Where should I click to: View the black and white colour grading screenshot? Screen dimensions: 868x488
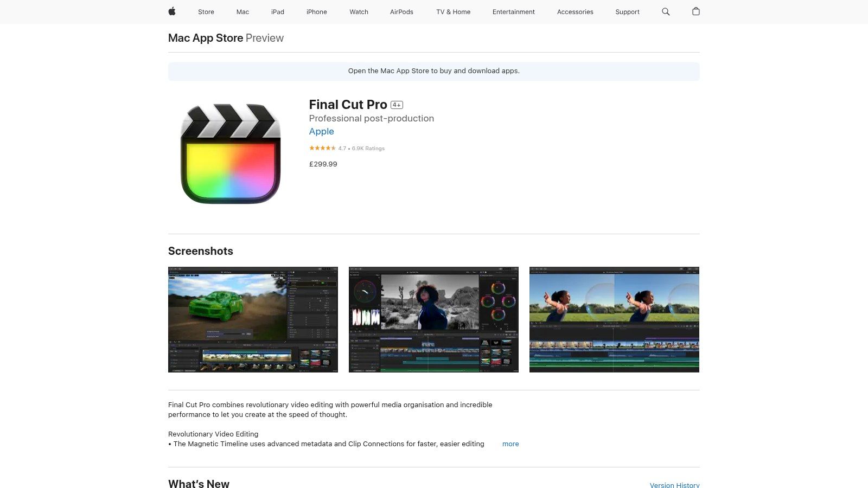tap(433, 319)
